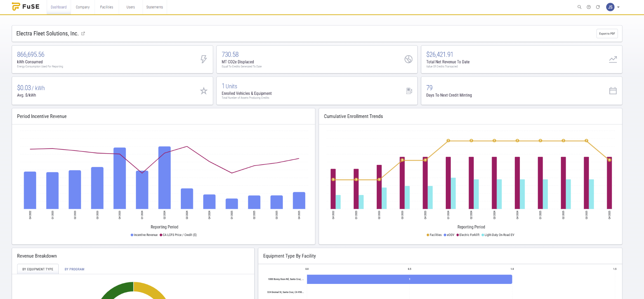
Task: Click Total Net Revenue To Date label
Action: point(448,62)
